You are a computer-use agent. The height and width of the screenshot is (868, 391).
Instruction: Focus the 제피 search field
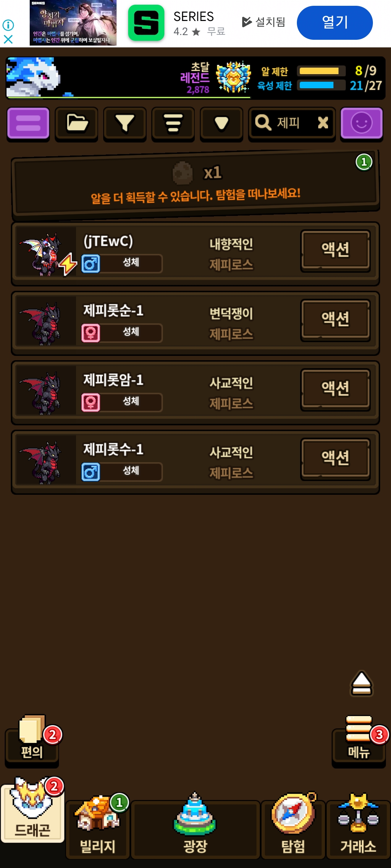click(286, 123)
